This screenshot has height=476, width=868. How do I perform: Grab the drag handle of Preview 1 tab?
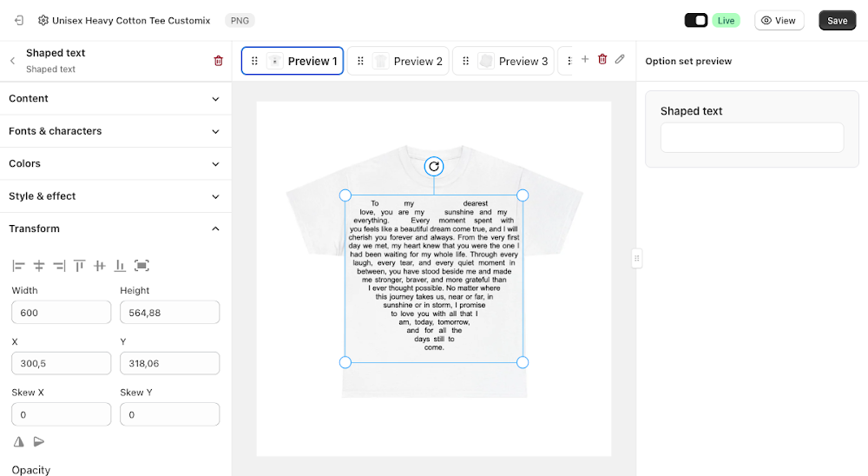(254, 61)
